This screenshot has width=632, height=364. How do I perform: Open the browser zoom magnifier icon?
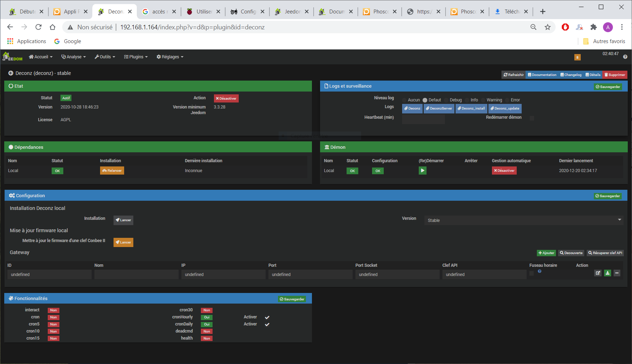(x=533, y=27)
